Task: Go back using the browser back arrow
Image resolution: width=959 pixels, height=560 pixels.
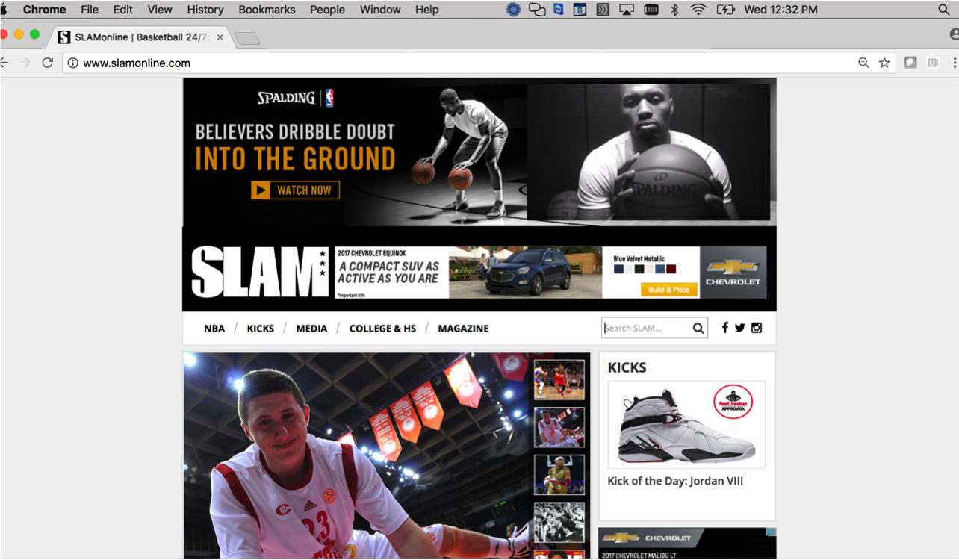Action: (x=4, y=63)
